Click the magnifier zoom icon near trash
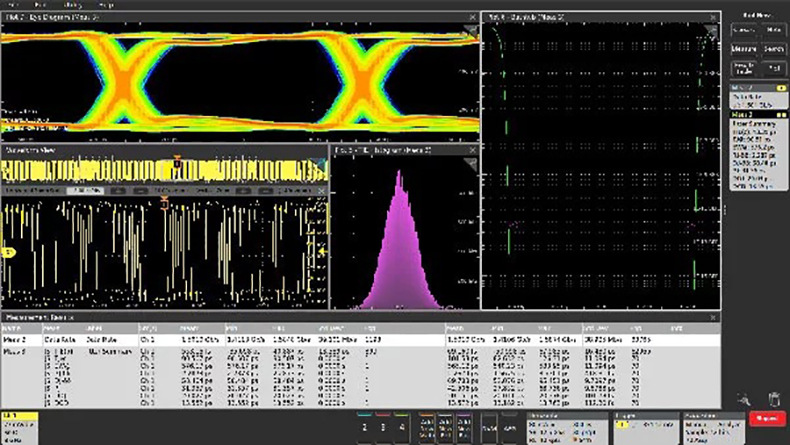The height and width of the screenshot is (445, 790). click(x=745, y=399)
